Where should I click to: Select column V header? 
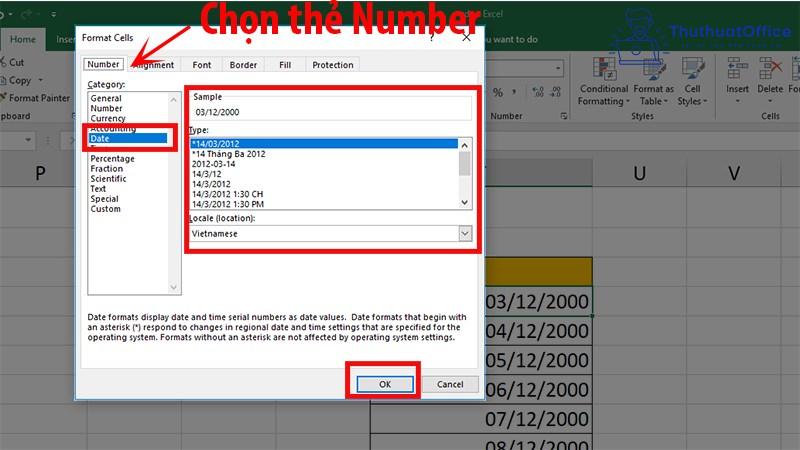(734, 173)
